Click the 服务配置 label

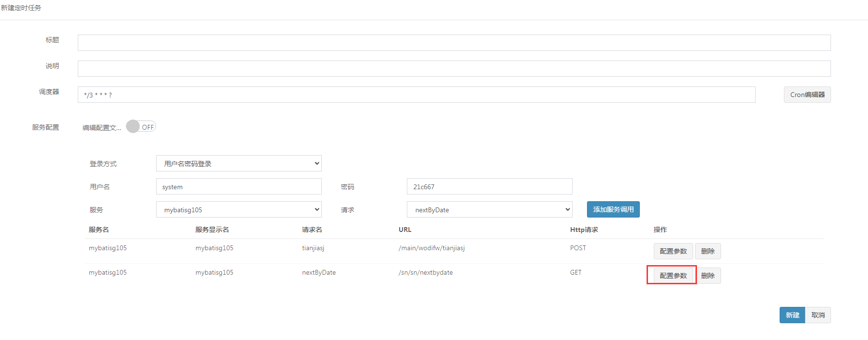46,127
